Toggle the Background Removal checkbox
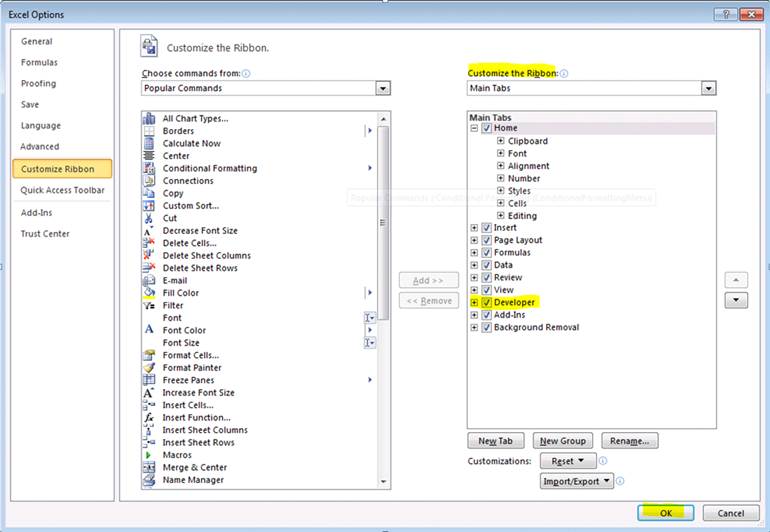 coord(487,327)
